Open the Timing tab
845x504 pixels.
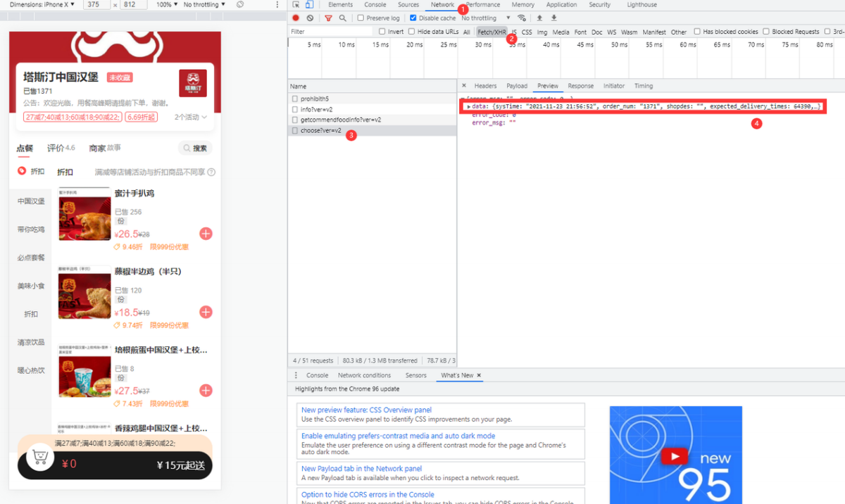click(644, 86)
